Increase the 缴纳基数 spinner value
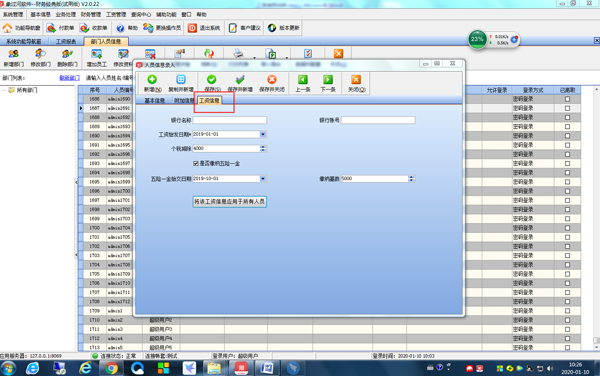Screen dimensions: 600x376 pyautogui.click(x=411, y=177)
